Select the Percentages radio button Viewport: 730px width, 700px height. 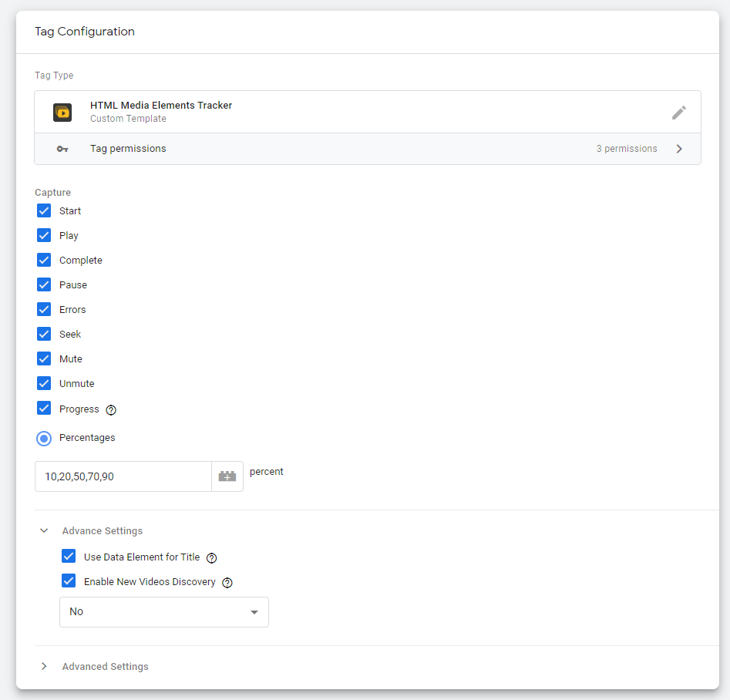(x=44, y=438)
